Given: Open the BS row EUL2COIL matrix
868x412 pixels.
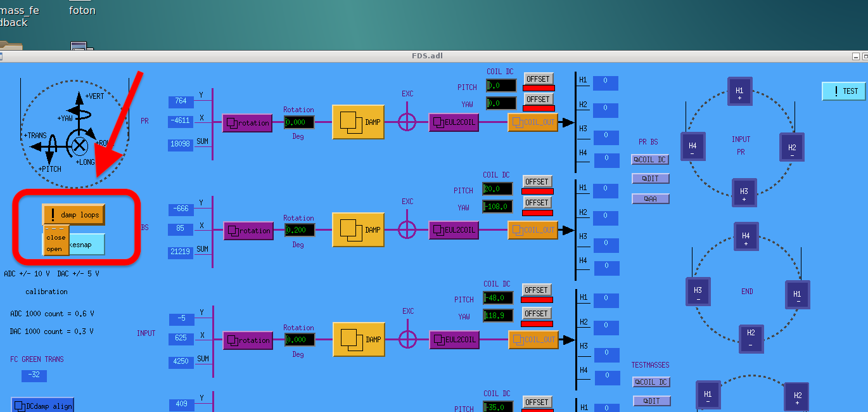Looking at the screenshot, I should [x=454, y=230].
